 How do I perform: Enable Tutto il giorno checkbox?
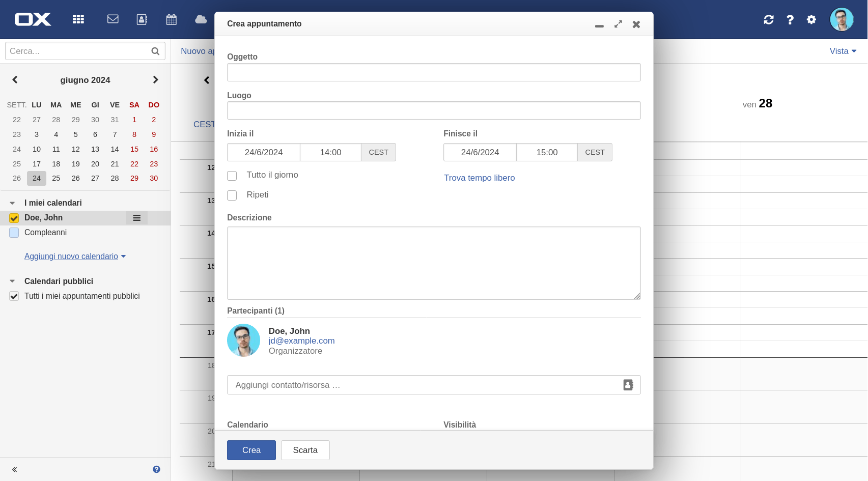tap(232, 176)
